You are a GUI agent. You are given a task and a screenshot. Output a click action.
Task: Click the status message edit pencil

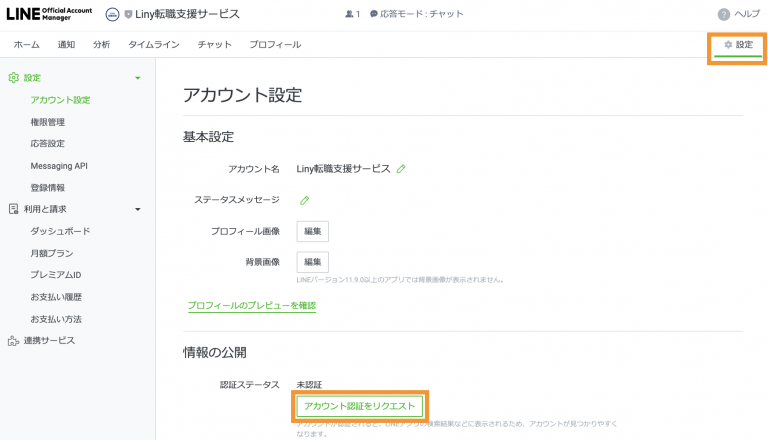(x=304, y=200)
